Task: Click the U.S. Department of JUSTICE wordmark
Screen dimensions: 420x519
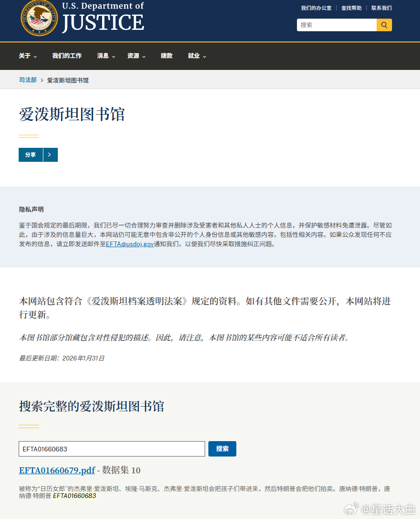Action: [x=103, y=17]
